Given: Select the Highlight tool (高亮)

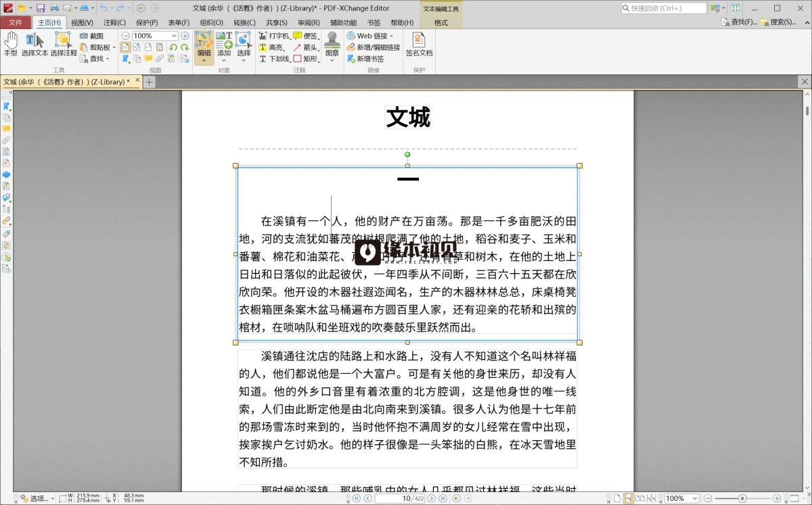Looking at the screenshot, I should [x=272, y=47].
